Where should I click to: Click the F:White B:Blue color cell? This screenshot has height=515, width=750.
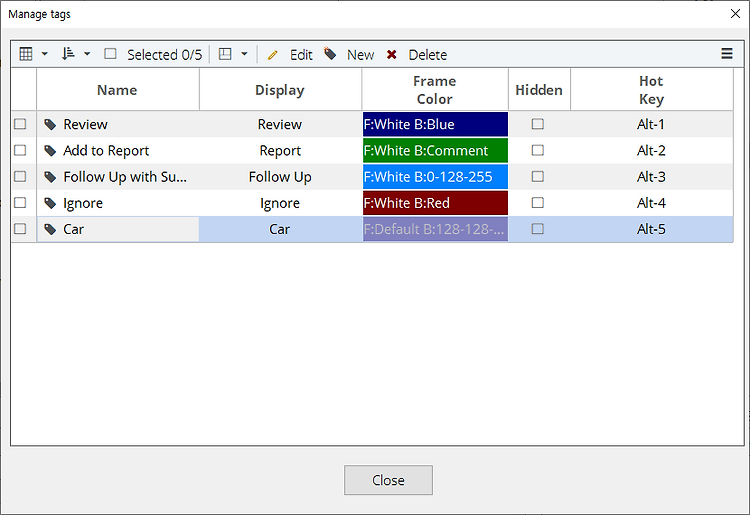tap(435, 124)
